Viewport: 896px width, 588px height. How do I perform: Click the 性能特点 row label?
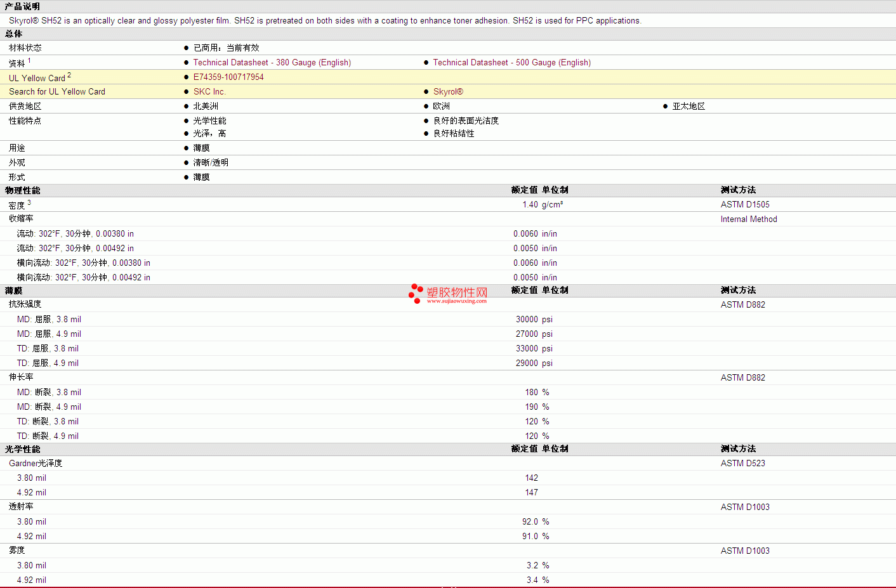click(x=25, y=121)
